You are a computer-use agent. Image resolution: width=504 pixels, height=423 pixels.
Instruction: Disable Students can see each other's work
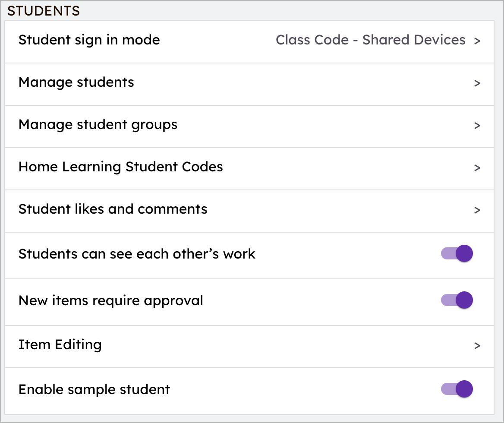[x=456, y=253]
